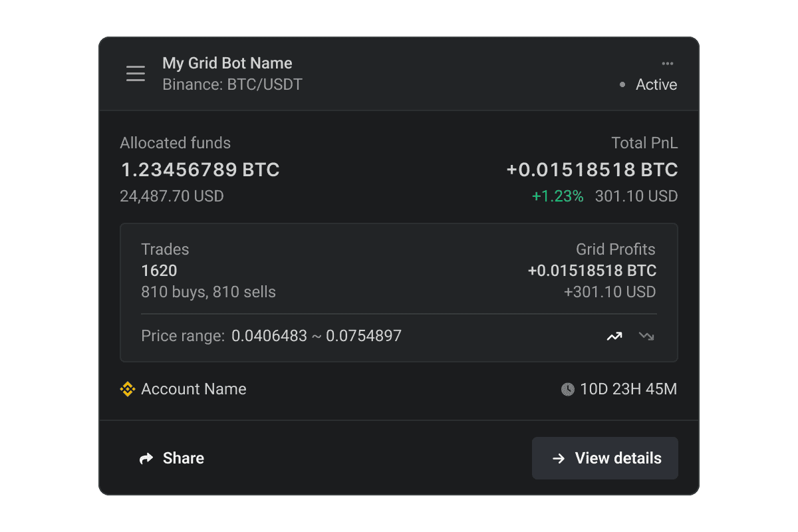Open the three-dot more options menu
This screenshot has height=532, width=798.
pyautogui.click(x=668, y=64)
